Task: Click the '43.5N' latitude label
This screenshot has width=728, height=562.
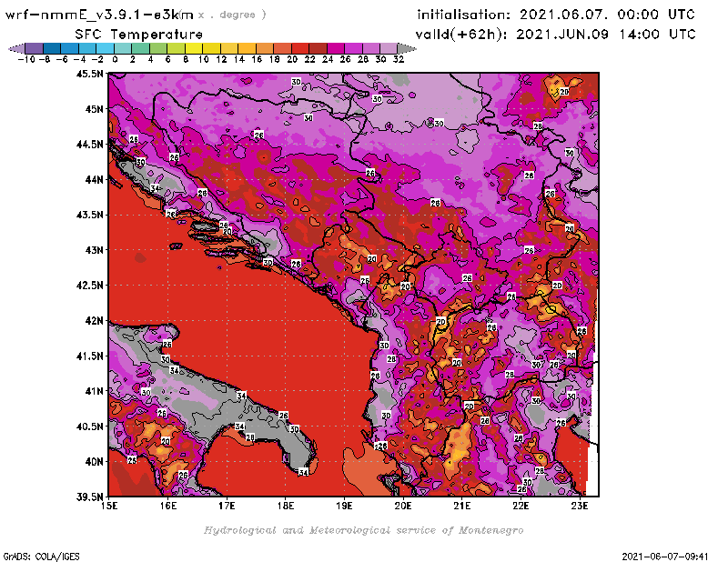Action: (x=89, y=215)
